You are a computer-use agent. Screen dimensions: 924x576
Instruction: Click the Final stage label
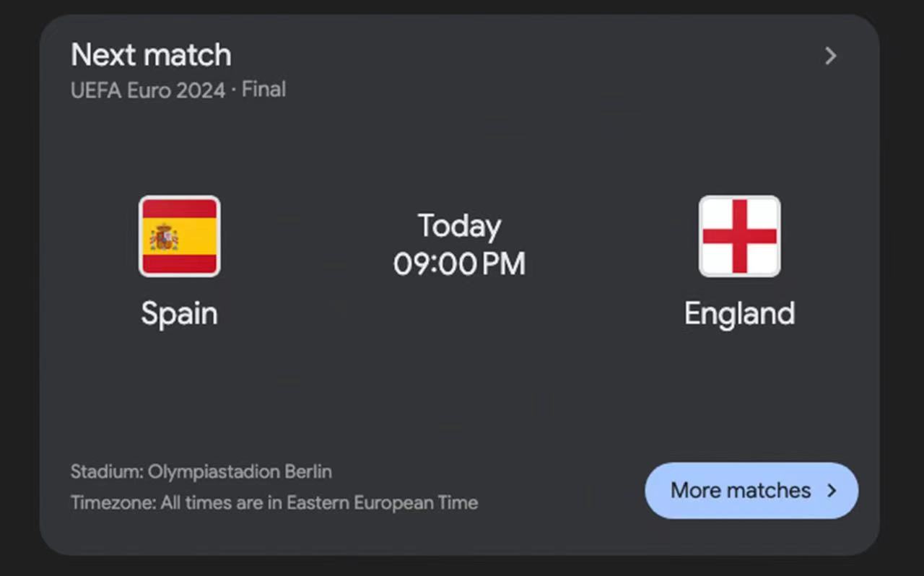(263, 90)
